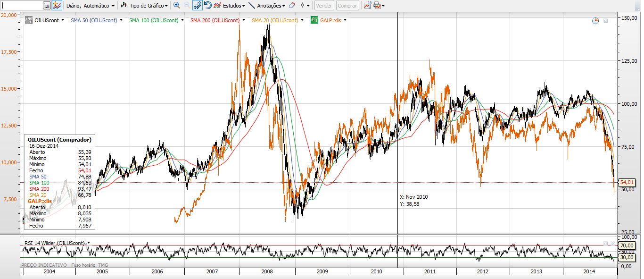The image size is (644, 279).
Task: Open the Diário, Automático period dropdown
Action: tap(90, 6)
